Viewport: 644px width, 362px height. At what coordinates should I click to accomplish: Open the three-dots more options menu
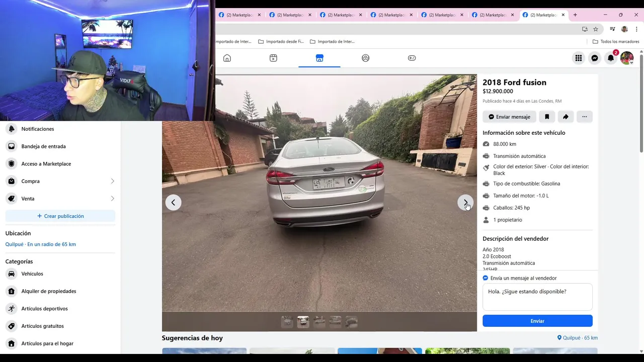tap(584, 117)
